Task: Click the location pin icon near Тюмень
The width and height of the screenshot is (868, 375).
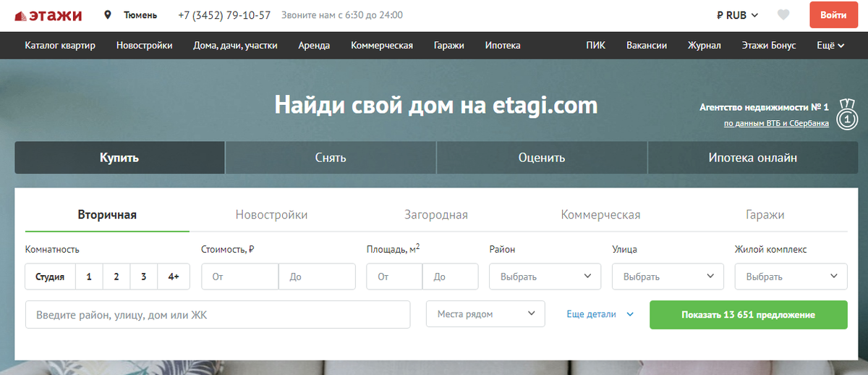Action: [108, 14]
